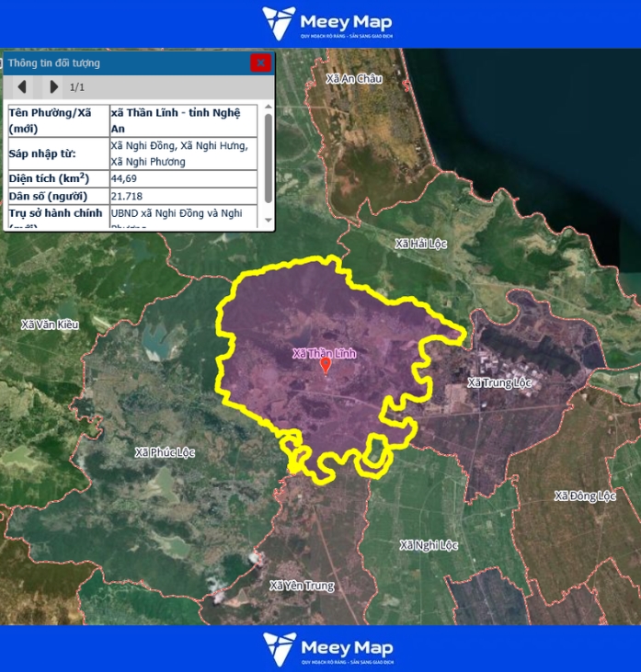Click the Dân số (người) value cell
Image resolution: width=641 pixels, height=672 pixels.
click(x=183, y=197)
